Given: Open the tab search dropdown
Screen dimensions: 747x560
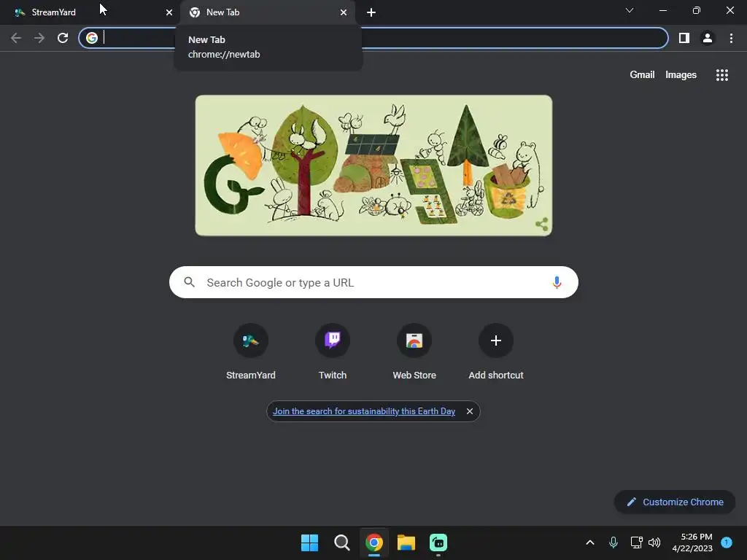Looking at the screenshot, I should [630, 10].
